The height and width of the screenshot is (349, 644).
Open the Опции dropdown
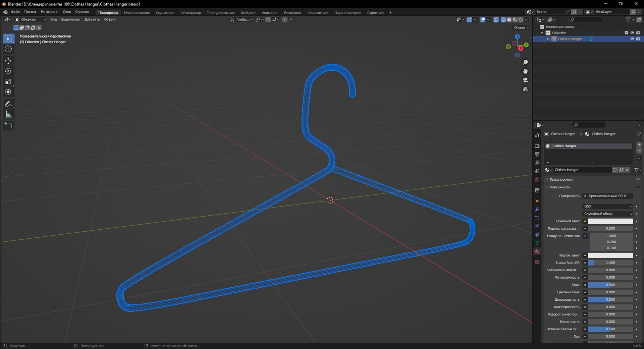click(x=521, y=27)
